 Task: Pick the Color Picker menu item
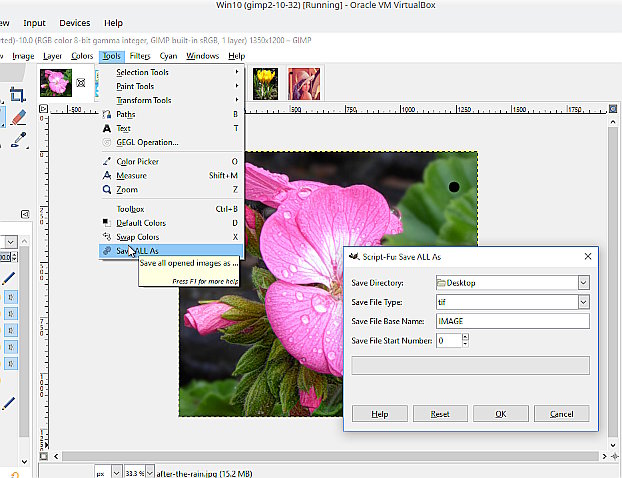(137, 161)
